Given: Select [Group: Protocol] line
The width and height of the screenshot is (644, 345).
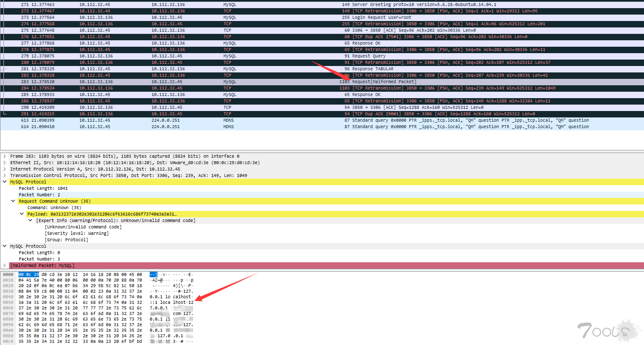Looking at the screenshot, I should [x=67, y=240].
